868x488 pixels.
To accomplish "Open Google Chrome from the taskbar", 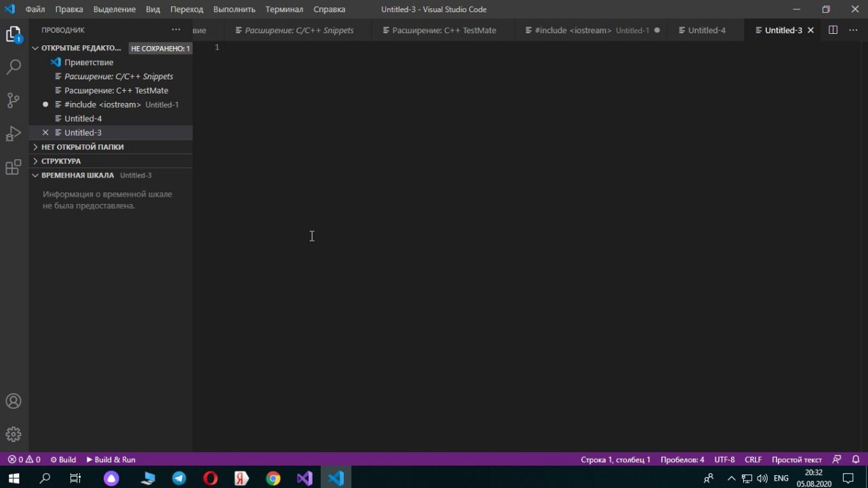I will [273, 478].
